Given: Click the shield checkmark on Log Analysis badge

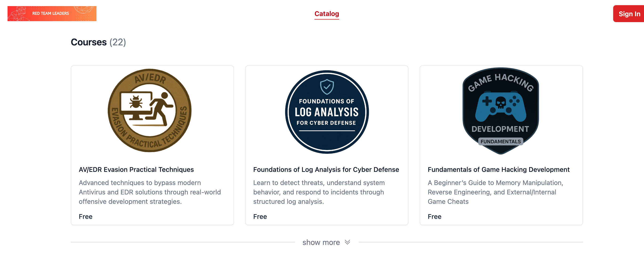Looking at the screenshot, I should [x=327, y=87].
